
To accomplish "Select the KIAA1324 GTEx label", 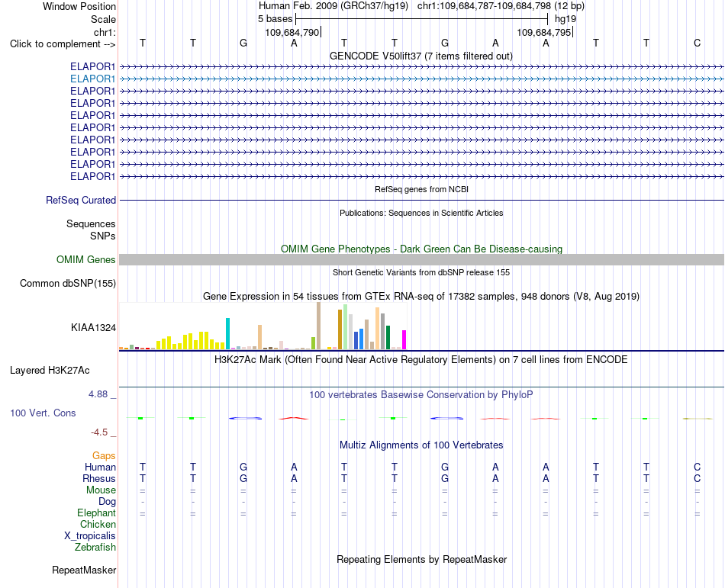I will [x=93, y=327].
